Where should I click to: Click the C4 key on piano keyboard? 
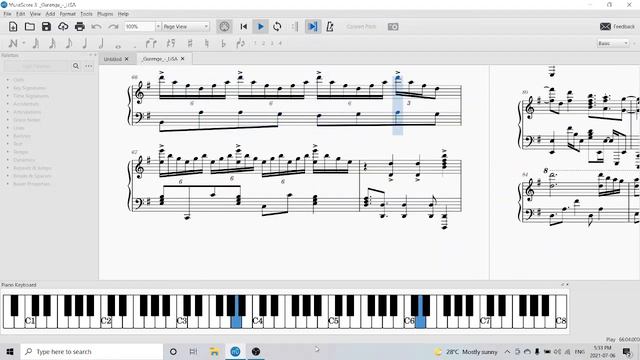click(258, 321)
